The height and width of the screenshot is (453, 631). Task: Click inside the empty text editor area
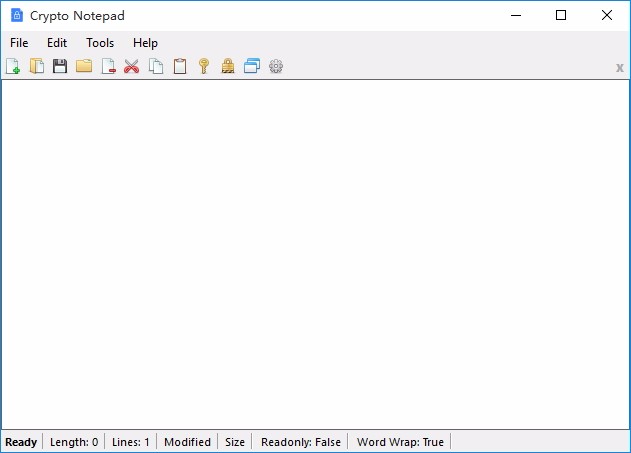315,254
